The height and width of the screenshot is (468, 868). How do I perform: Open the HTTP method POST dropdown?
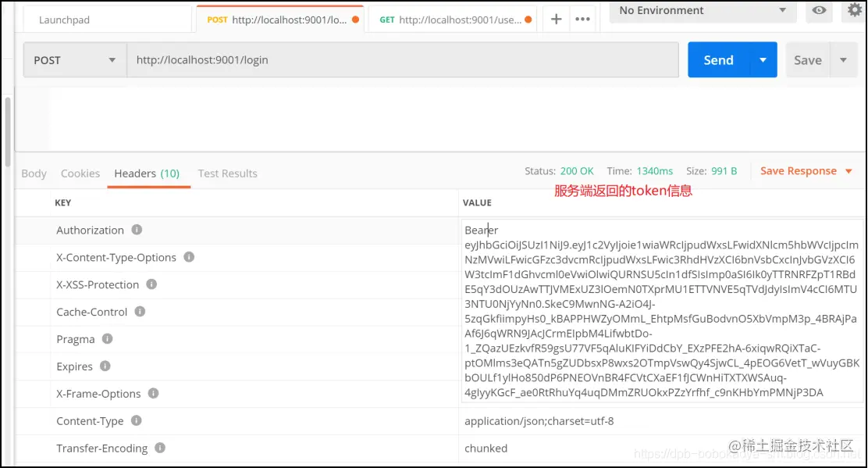pos(75,60)
